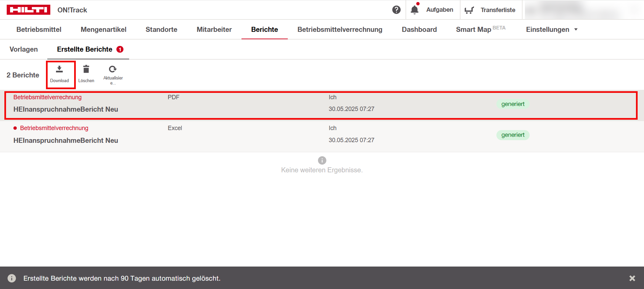The width and height of the screenshot is (644, 289).
Task: Click the Hilti logo
Action: tap(29, 10)
